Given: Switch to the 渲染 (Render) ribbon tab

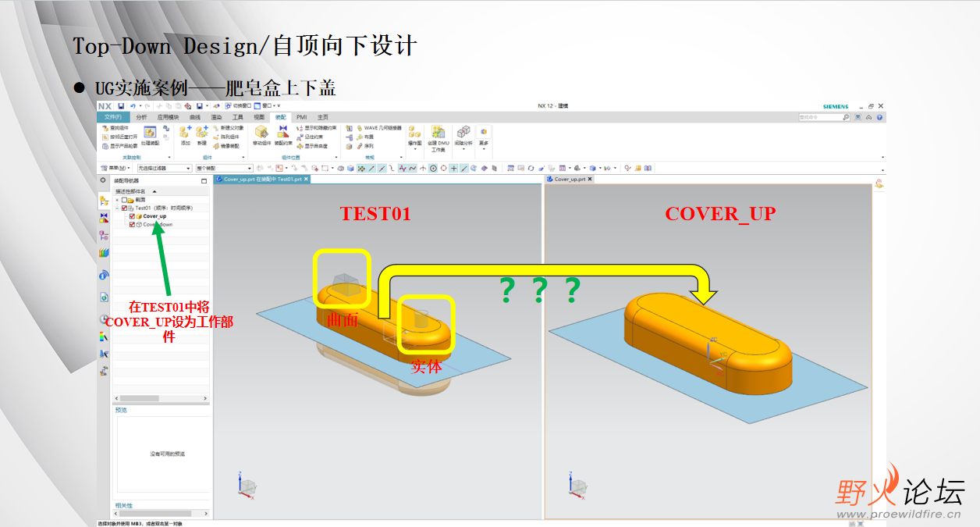Looking at the screenshot, I should (x=216, y=116).
